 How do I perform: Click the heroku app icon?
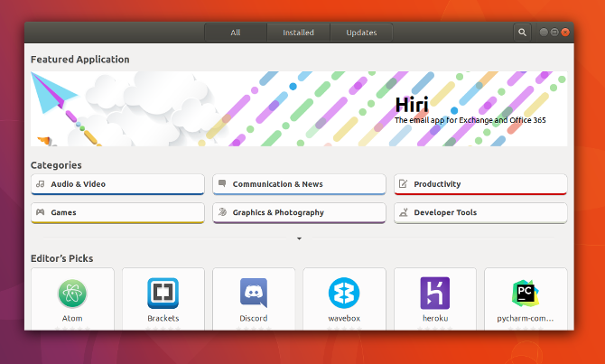coord(435,293)
